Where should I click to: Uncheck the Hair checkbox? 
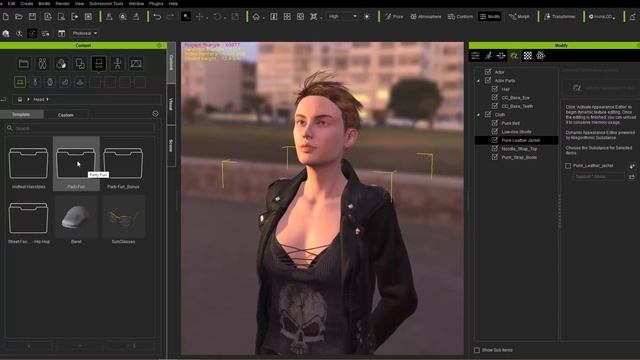point(495,89)
